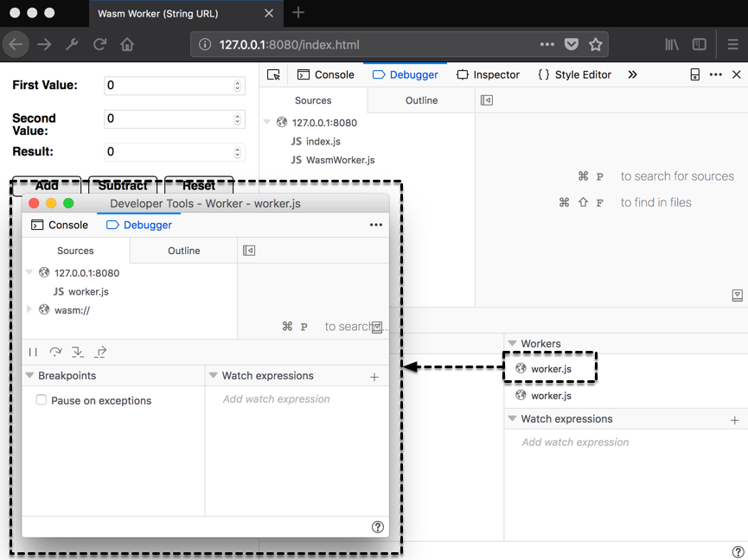Image resolution: width=748 pixels, height=560 pixels.
Task: Expand the wasm:// source tree node
Action: (29, 309)
